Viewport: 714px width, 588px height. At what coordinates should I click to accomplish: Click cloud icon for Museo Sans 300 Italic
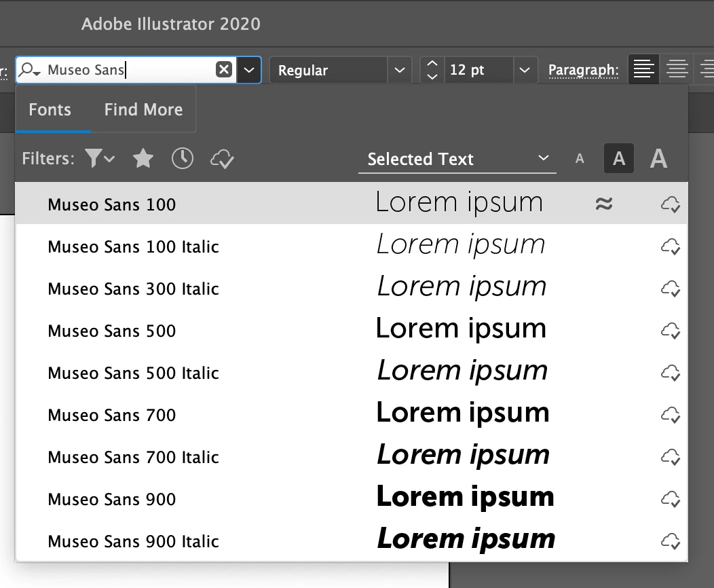tap(671, 289)
